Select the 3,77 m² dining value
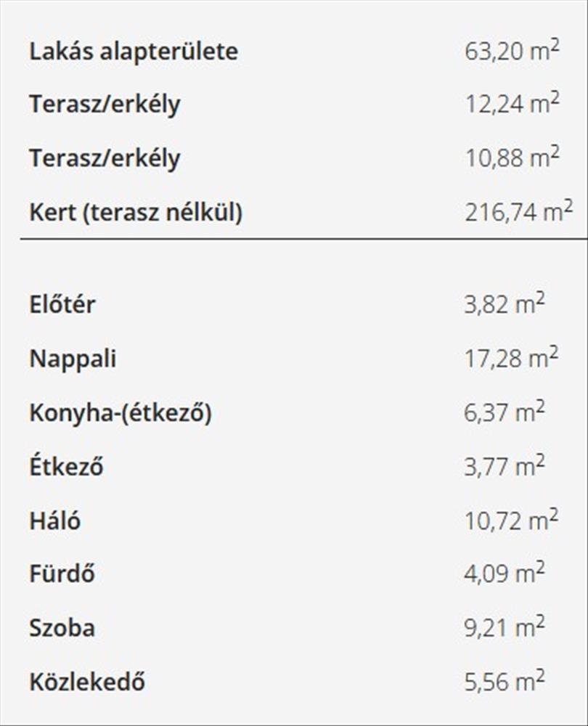588x726 pixels. tap(505, 467)
